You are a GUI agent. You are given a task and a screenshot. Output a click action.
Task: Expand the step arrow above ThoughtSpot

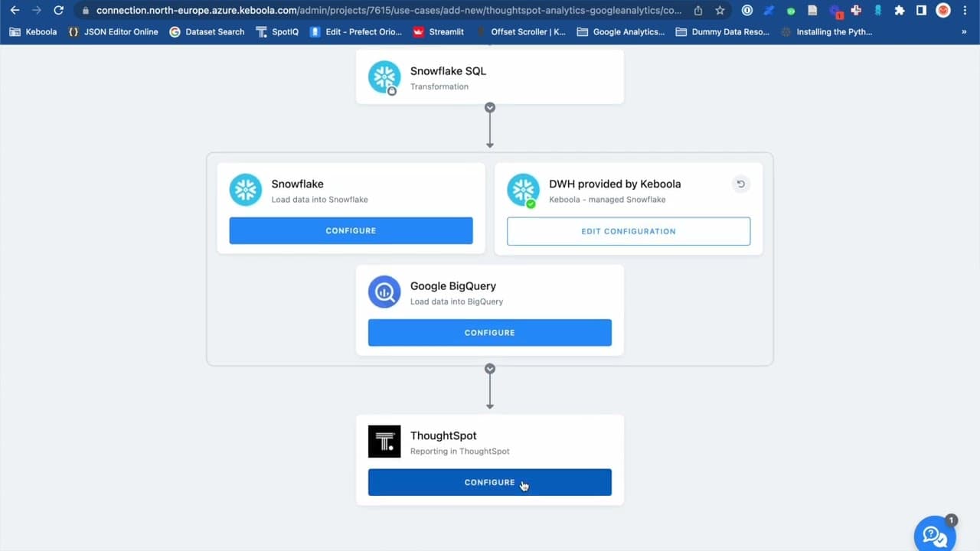(490, 369)
